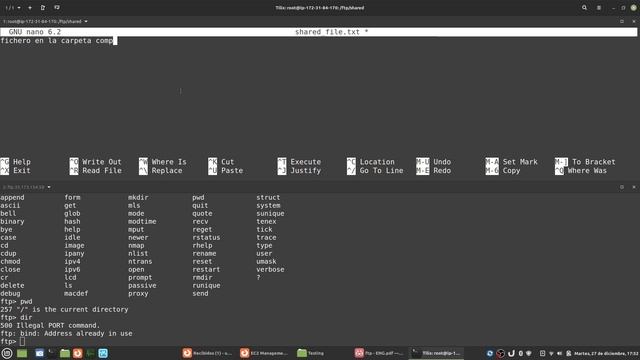
Task: Click 'ftp: bind: Address already in use' line
Action: pos(66,333)
